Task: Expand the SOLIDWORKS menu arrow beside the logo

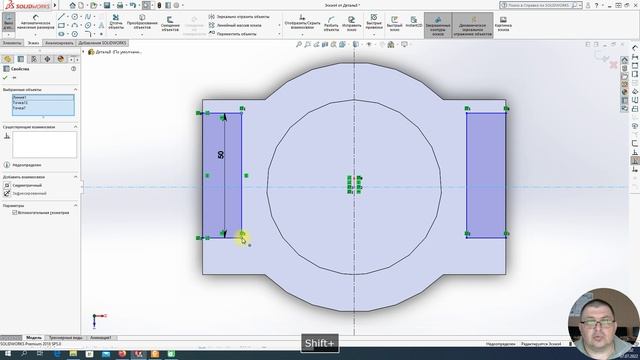Action: tap(55, 5)
